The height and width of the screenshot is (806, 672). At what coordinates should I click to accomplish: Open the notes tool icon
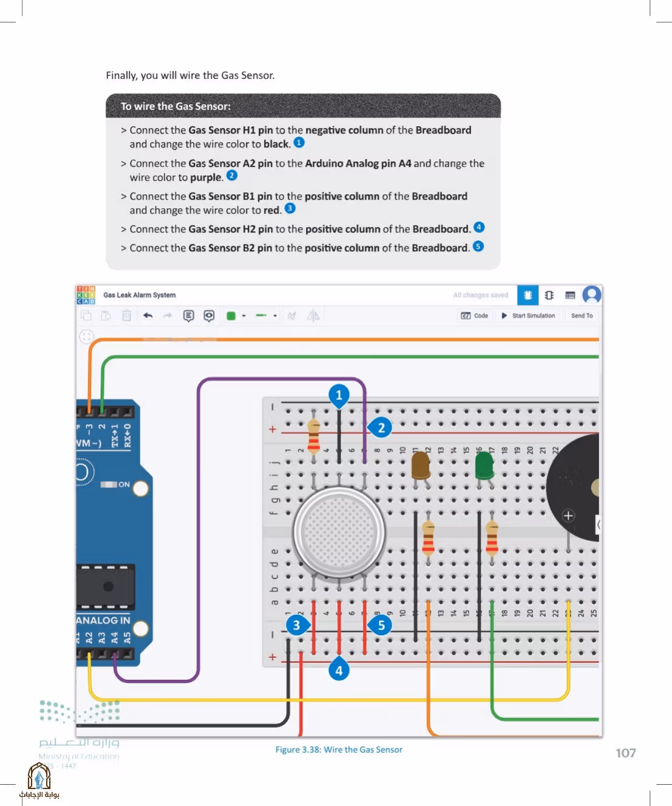[189, 316]
